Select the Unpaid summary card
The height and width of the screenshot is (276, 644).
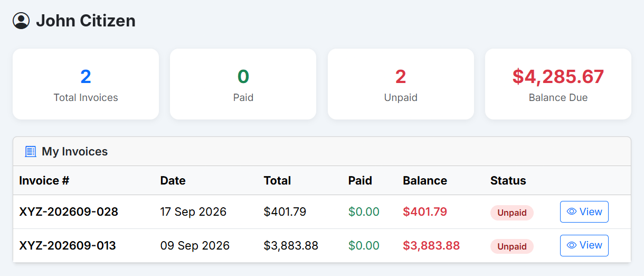[401, 84]
